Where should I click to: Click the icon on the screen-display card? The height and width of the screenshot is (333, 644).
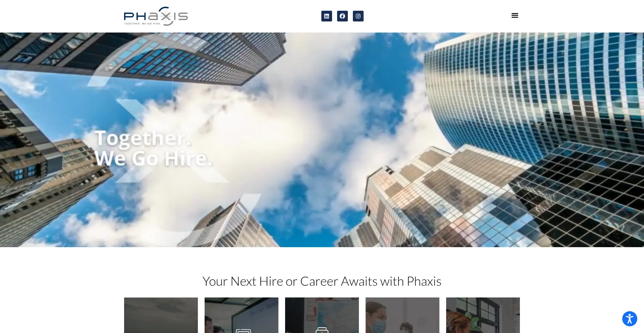tap(243, 331)
